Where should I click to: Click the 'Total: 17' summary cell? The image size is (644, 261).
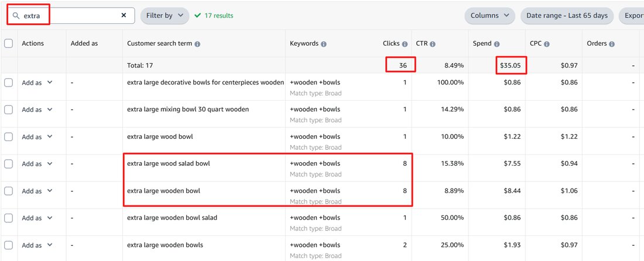tap(140, 66)
